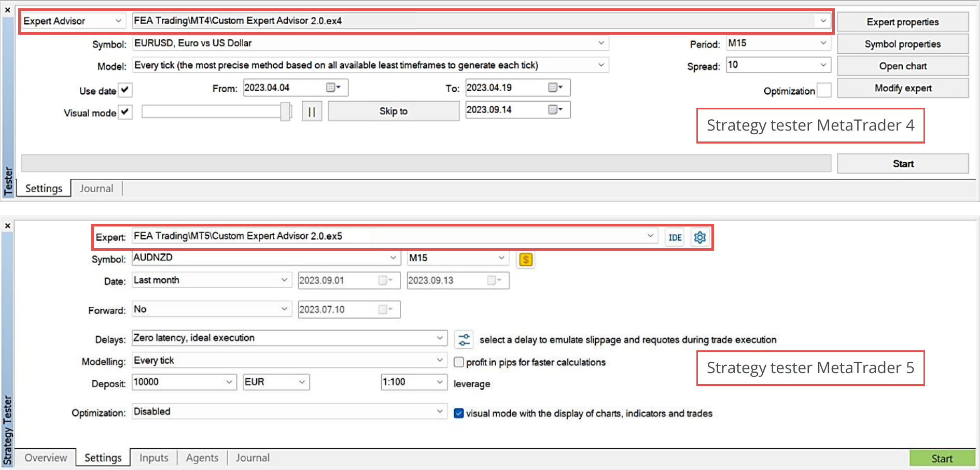
Task: Open the MT5 Optimization 'Disabled' dropdown
Action: 440,411
